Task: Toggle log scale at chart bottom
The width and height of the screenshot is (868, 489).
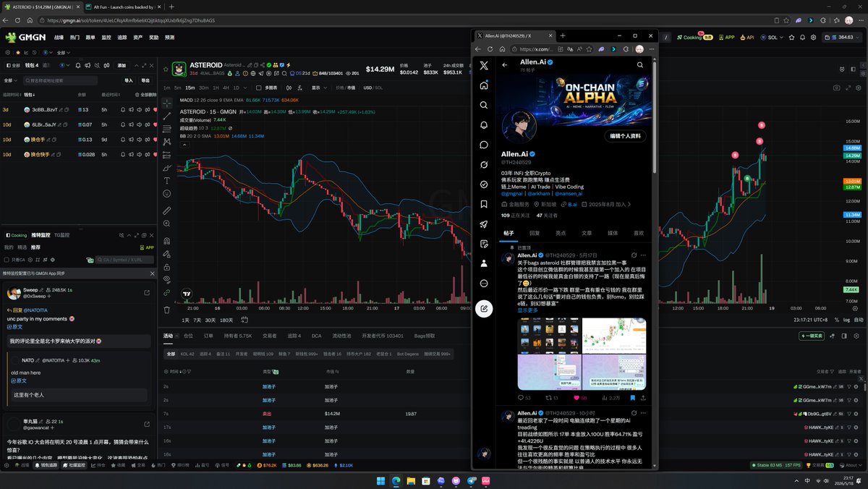Action: [x=847, y=320]
